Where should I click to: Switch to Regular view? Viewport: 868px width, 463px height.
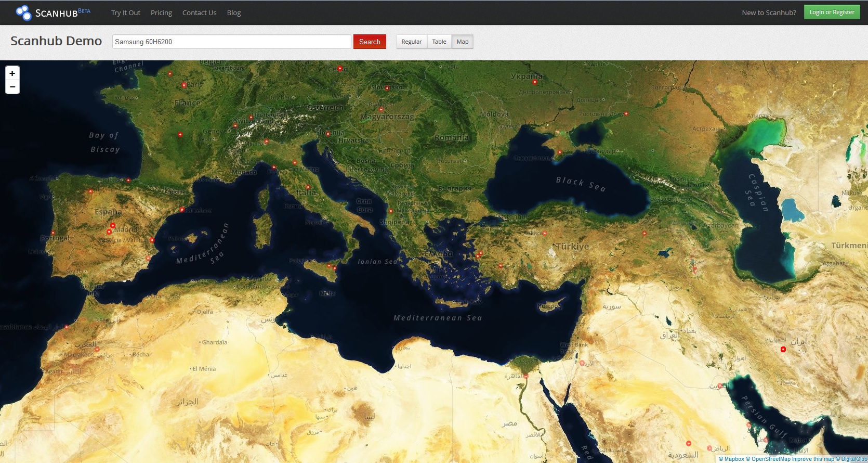(412, 42)
